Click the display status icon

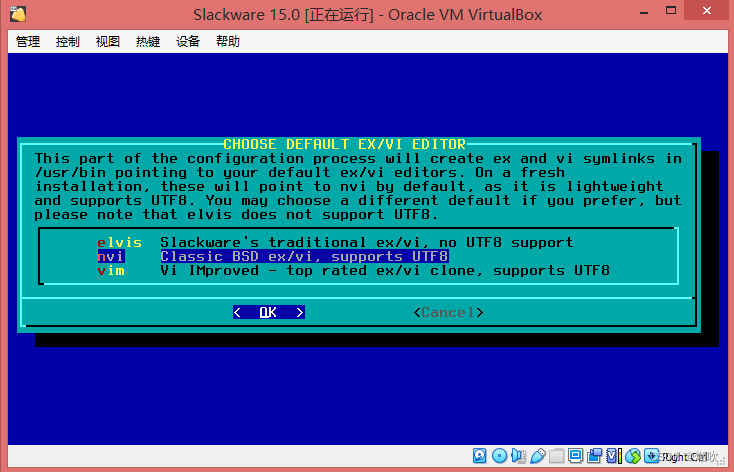tap(576, 455)
